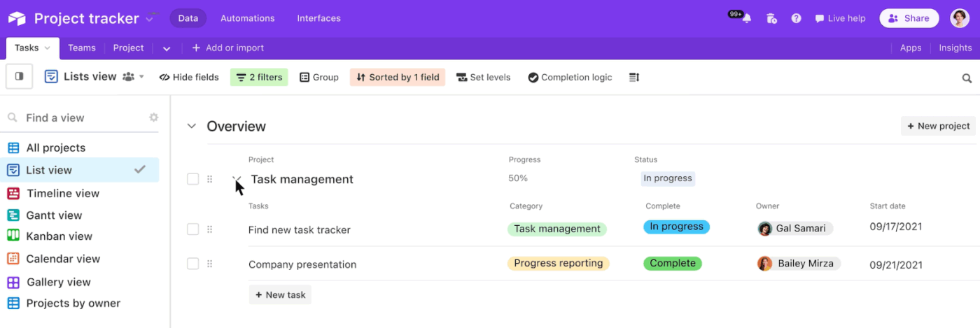This screenshot has width=980, height=328.
Task: Open the 2 filters menu
Action: (259, 78)
